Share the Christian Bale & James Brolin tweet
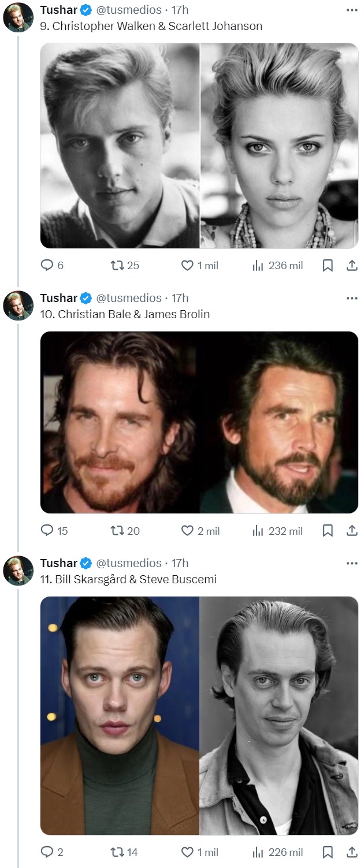This screenshot has width=364, height=868. tap(351, 531)
